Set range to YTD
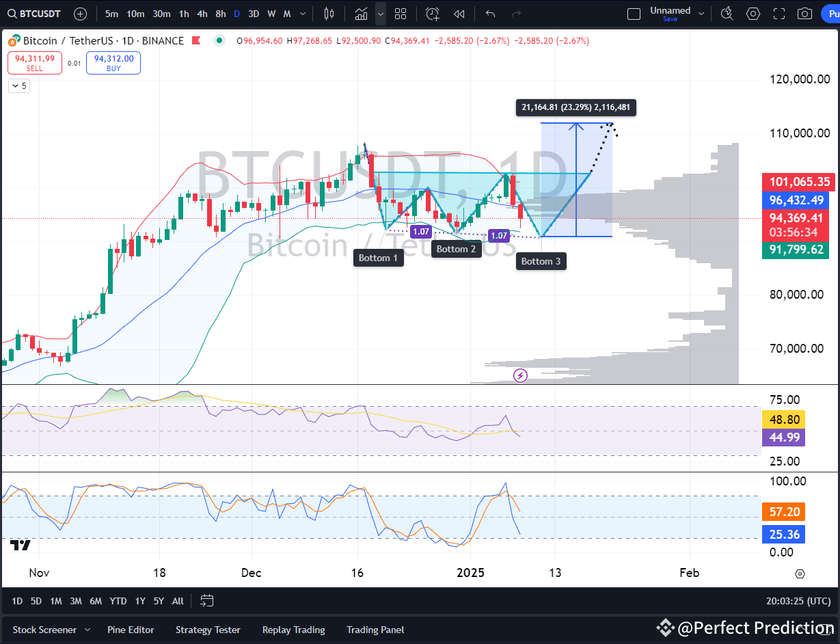 [x=118, y=601]
